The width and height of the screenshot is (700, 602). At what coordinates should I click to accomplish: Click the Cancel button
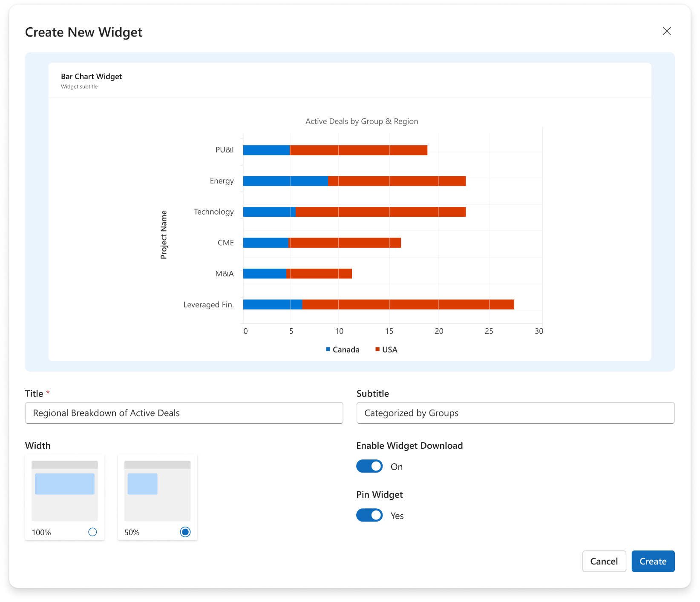(604, 561)
